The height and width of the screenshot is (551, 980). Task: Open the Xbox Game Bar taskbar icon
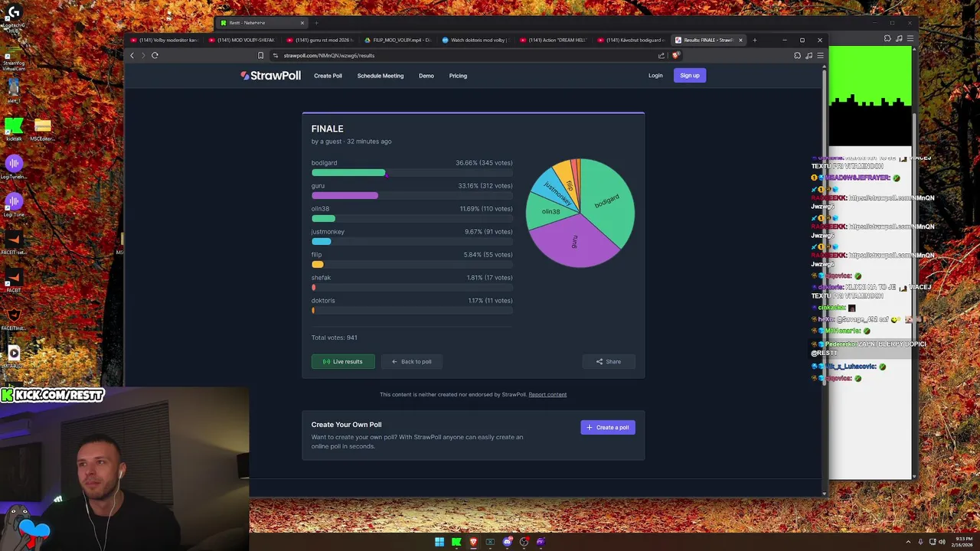click(x=490, y=542)
